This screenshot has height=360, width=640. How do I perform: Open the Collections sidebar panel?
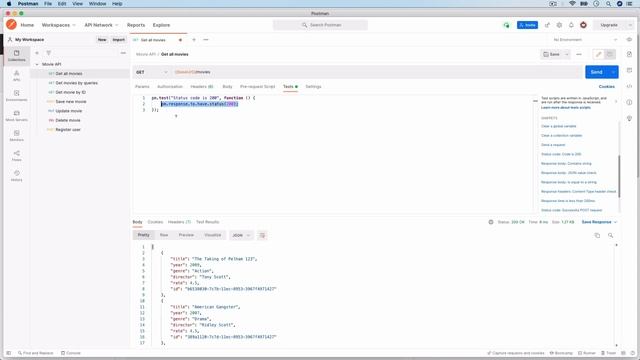17,56
